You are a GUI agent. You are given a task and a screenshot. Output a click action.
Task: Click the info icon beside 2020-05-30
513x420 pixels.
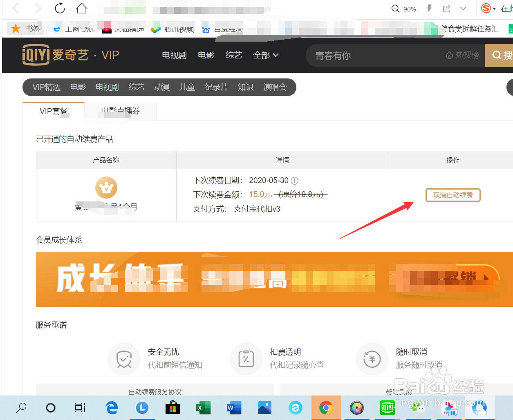click(x=294, y=181)
